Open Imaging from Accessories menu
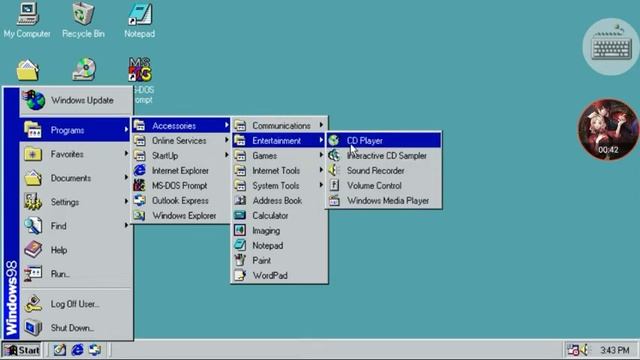The image size is (640, 360). click(279, 231)
